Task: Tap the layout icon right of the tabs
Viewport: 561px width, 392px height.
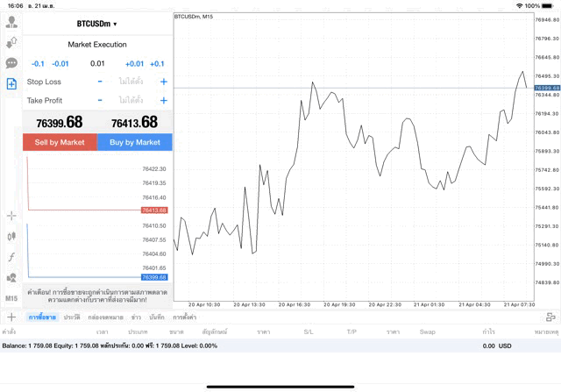Action: 550,317
